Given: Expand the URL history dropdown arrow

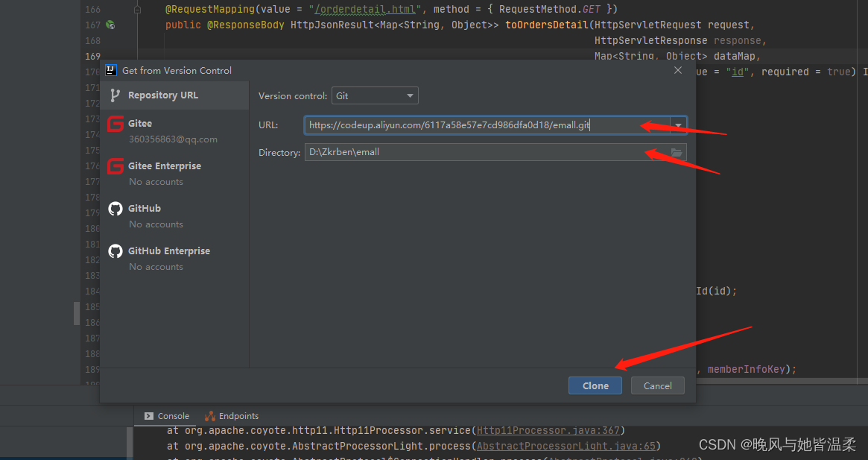Looking at the screenshot, I should (678, 125).
